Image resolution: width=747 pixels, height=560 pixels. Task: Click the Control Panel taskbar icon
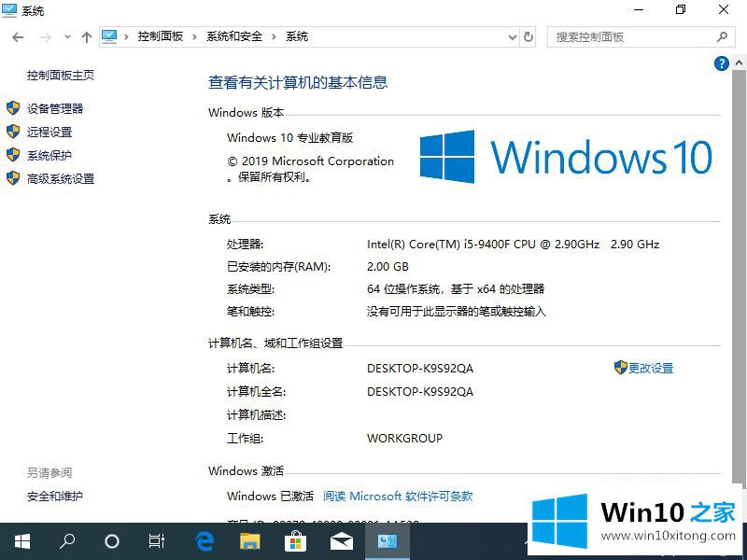[388, 541]
